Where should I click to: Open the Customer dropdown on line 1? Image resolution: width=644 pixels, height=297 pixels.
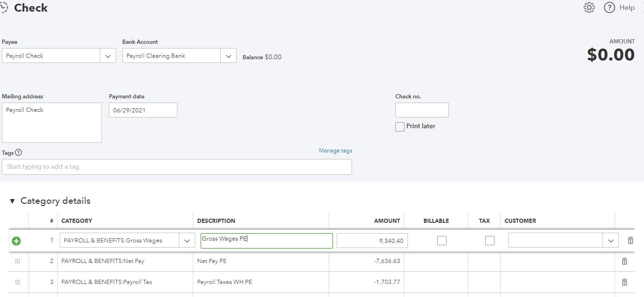pyautogui.click(x=611, y=240)
